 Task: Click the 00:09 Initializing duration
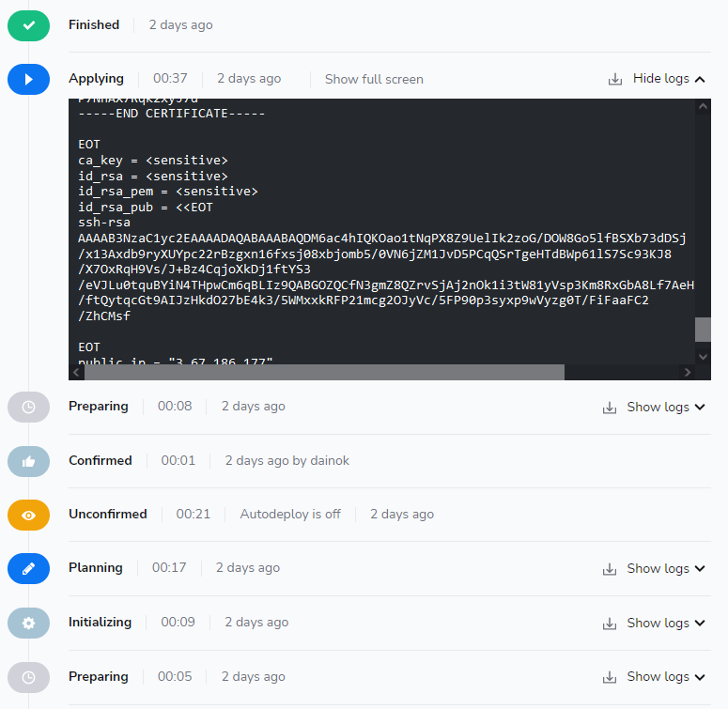click(x=178, y=622)
